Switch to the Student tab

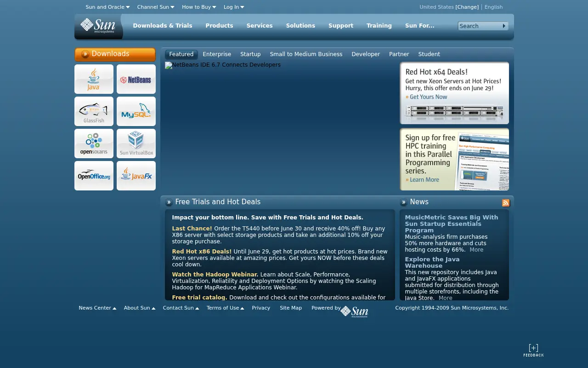429,54
